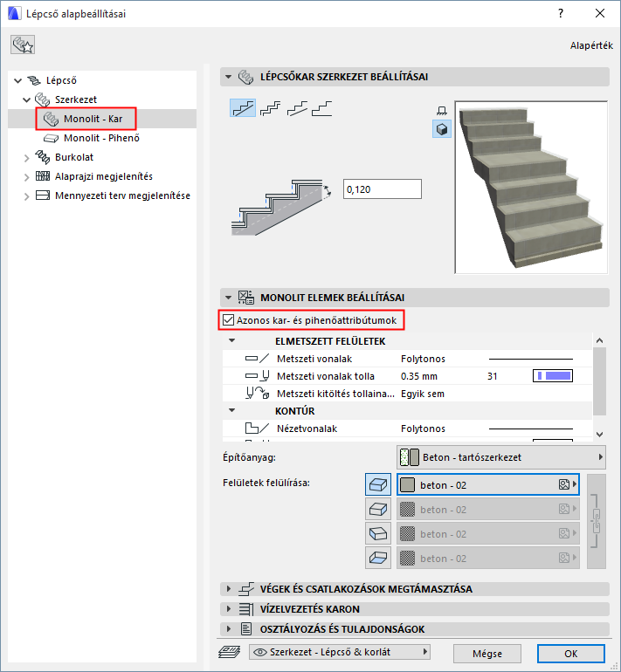Viewport: 621px width, 672px height.
Task: Expand VÍZELVEZETÉS KARON panel
Action: (229, 609)
